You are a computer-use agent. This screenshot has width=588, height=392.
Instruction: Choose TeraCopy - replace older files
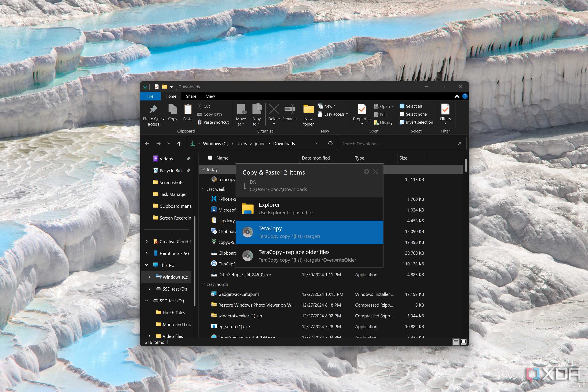(x=309, y=256)
